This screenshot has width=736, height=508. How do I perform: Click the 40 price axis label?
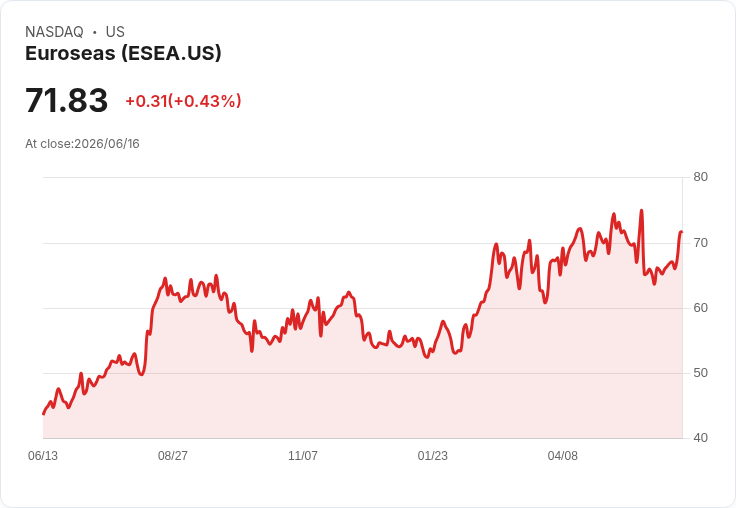tap(700, 438)
